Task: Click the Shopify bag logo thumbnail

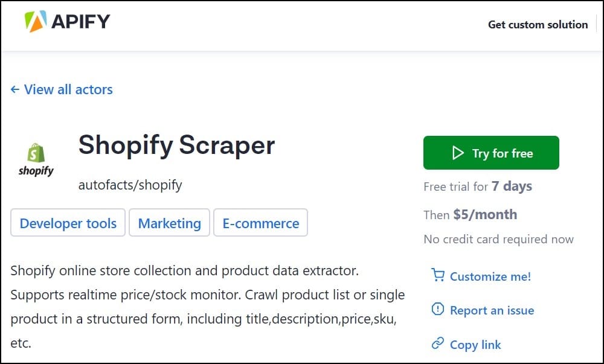Action: click(36, 159)
